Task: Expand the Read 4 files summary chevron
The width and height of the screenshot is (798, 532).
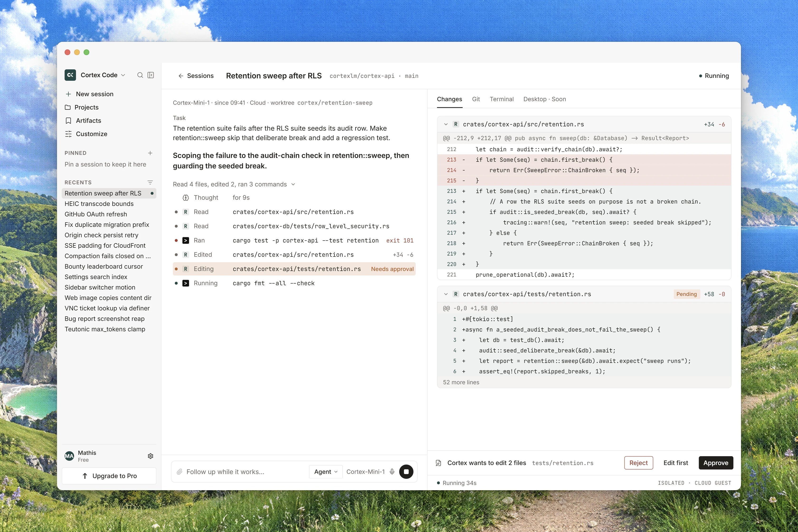Action: click(293, 184)
